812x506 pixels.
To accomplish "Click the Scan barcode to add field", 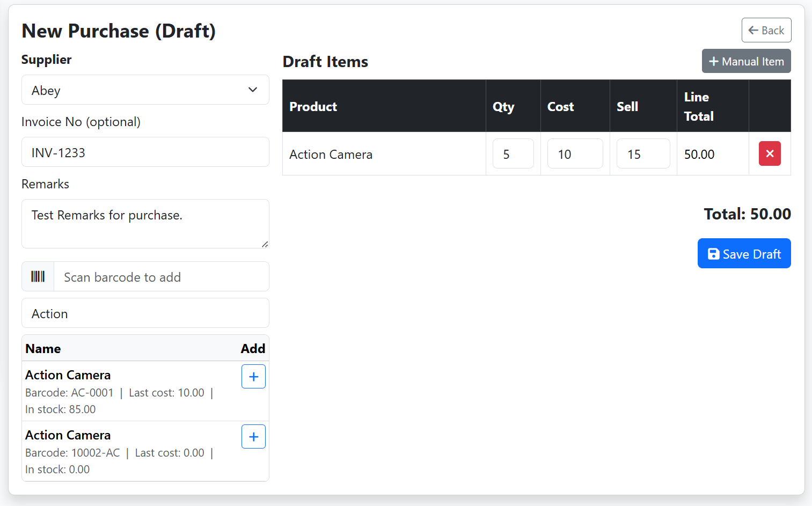I will coord(161,276).
